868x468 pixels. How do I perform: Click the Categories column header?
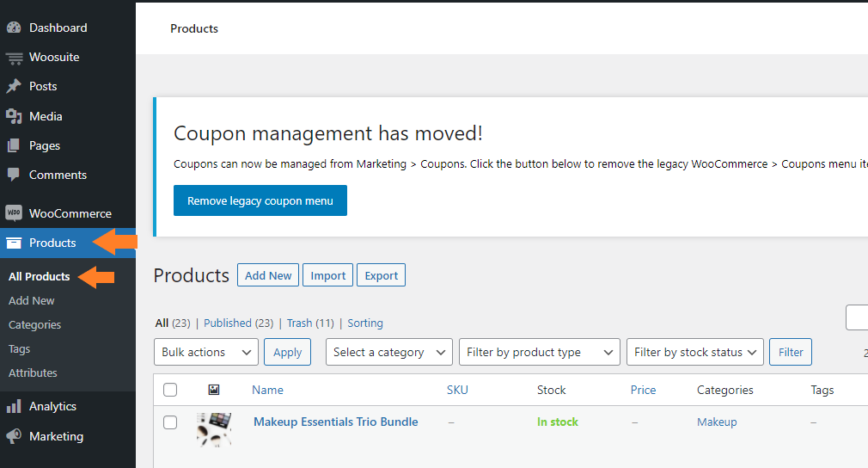point(724,390)
